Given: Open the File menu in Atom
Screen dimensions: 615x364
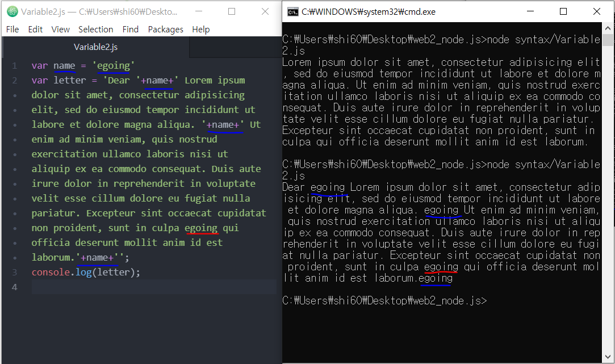Looking at the screenshot, I should coord(12,30).
